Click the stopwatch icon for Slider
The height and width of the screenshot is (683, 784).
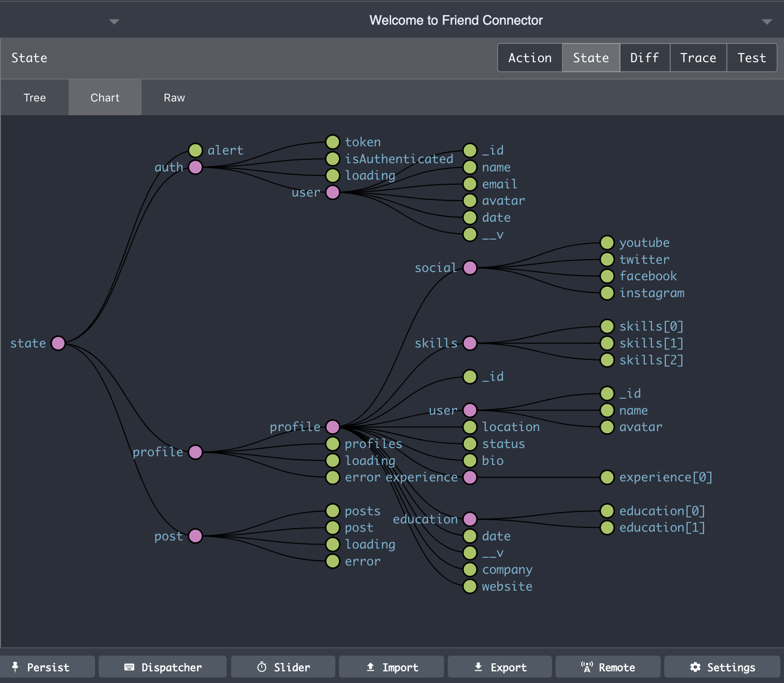pyautogui.click(x=262, y=667)
